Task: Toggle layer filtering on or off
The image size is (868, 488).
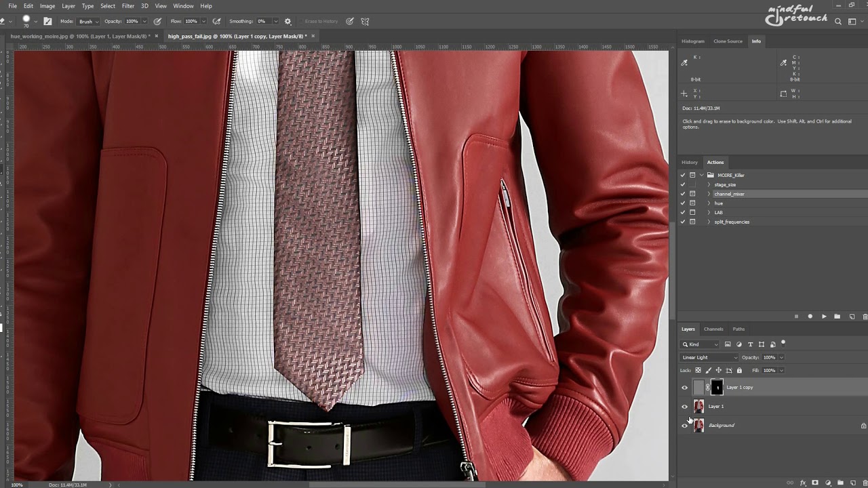Action: click(783, 343)
